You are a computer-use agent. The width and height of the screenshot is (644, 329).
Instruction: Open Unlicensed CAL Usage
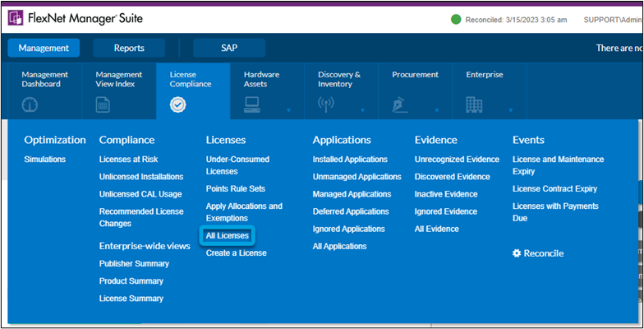[140, 194]
